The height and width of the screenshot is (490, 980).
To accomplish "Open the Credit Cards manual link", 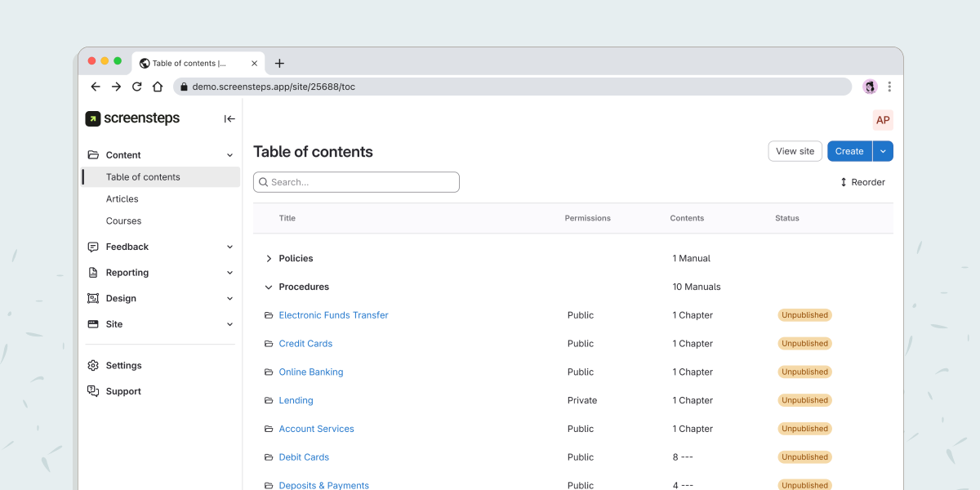I will coord(305,344).
